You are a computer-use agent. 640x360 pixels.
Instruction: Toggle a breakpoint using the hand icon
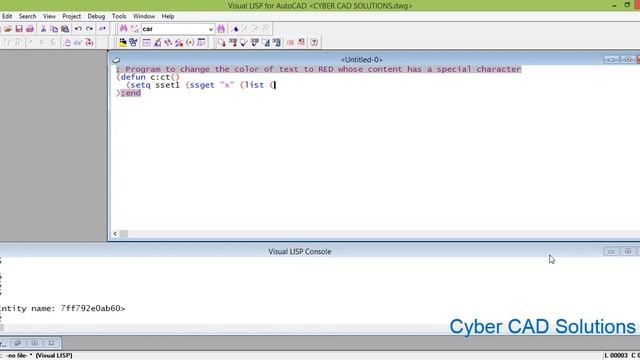[67, 42]
